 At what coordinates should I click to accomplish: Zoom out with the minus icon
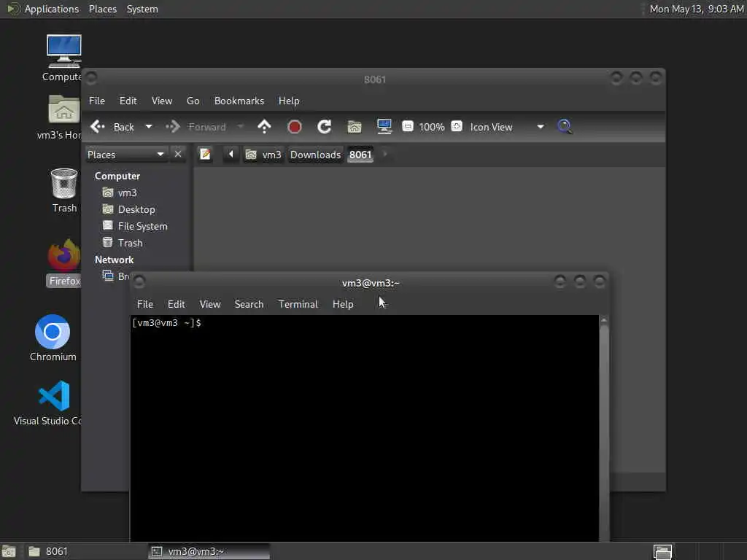click(407, 126)
